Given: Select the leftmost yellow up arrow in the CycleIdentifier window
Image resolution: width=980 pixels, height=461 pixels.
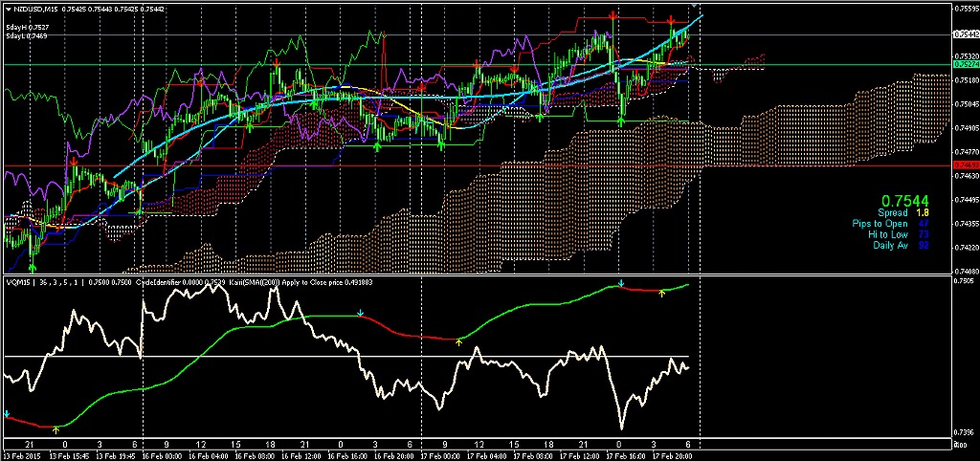Looking at the screenshot, I should [56, 429].
